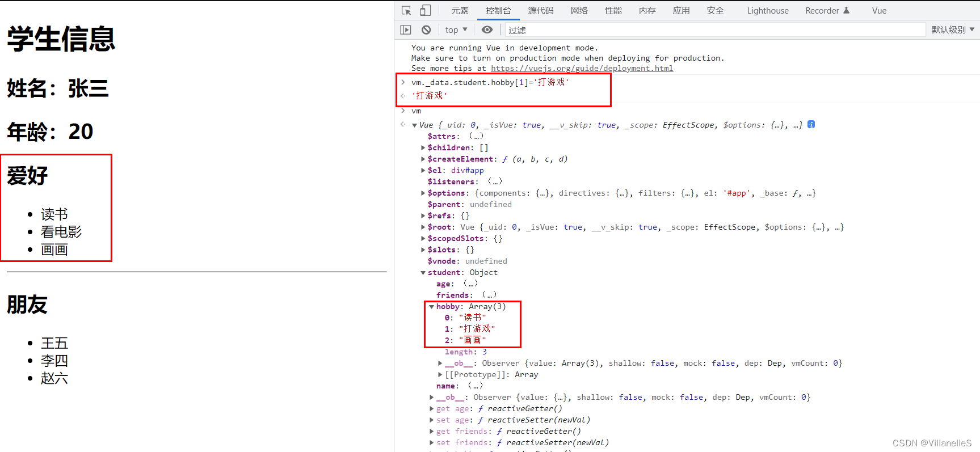Viewport: 980px width, 452px height.
Task: Select hobby index 0 value "读书"
Action: click(x=473, y=318)
